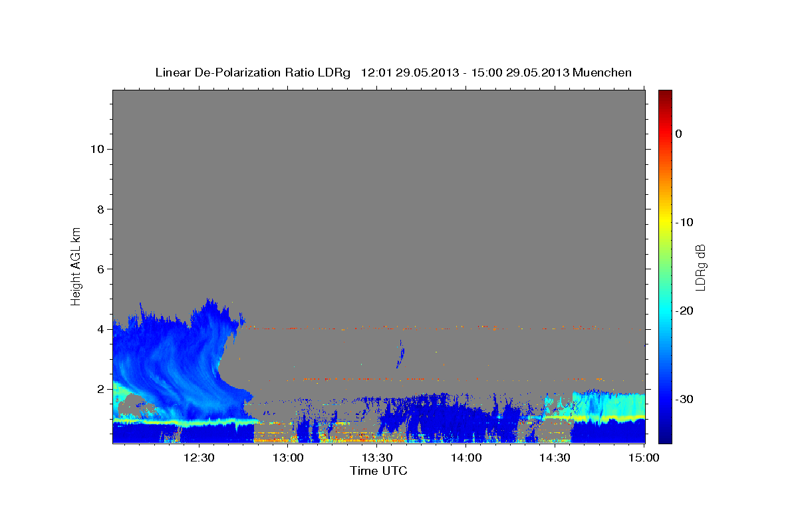Click the plot title "Linear De-Polarization Ratio LDRg"
Viewport: 798px width, 532px height.
(x=253, y=72)
